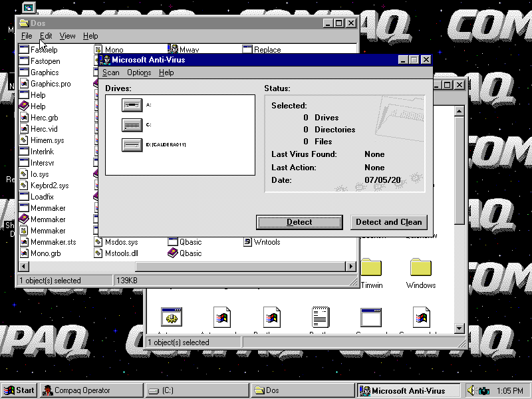Select the Mono.grb file icon
532x399 pixels.
click(24, 253)
